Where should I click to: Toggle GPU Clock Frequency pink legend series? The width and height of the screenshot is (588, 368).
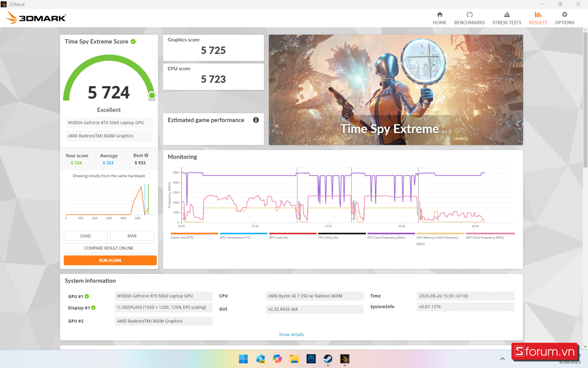(490, 236)
